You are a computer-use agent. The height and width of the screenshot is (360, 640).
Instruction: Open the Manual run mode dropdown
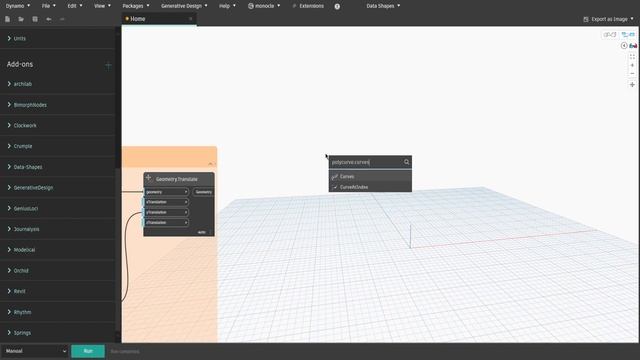pyautogui.click(x=35, y=351)
